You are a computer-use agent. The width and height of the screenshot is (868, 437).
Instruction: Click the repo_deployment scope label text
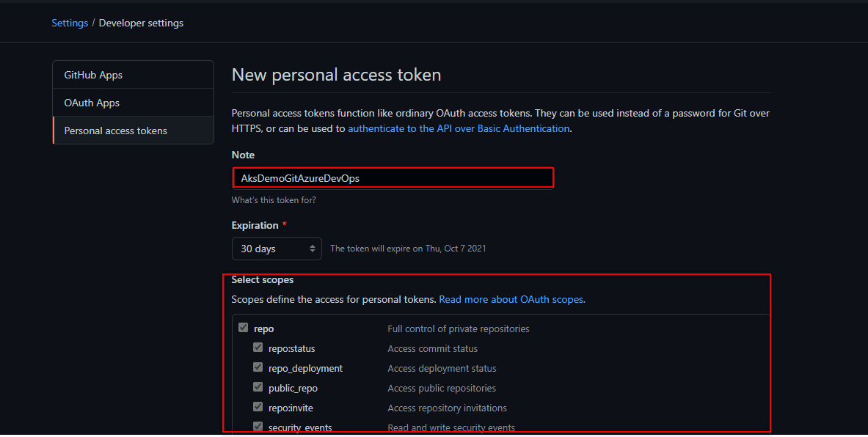(x=305, y=368)
